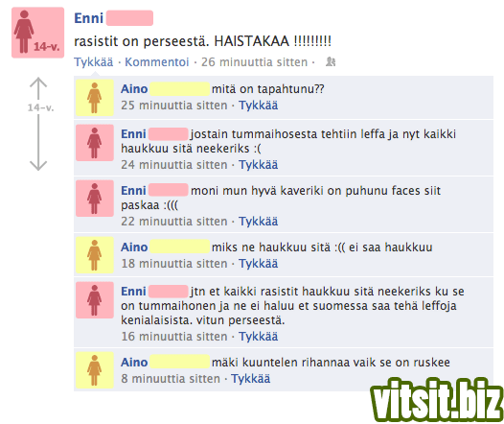Click Enni's large pink profile avatar
This screenshot has height=424, width=504.
pyautogui.click(x=37, y=33)
